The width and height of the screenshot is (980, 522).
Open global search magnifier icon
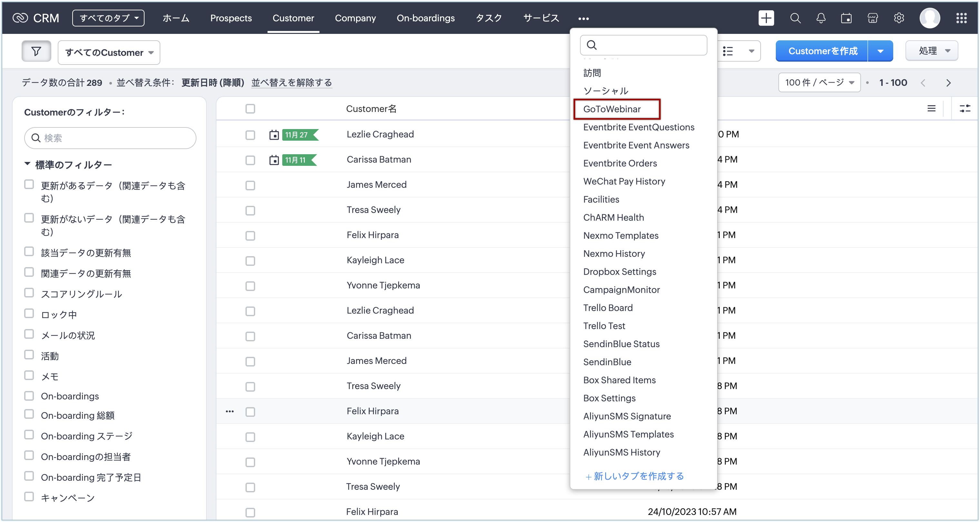pos(795,18)
